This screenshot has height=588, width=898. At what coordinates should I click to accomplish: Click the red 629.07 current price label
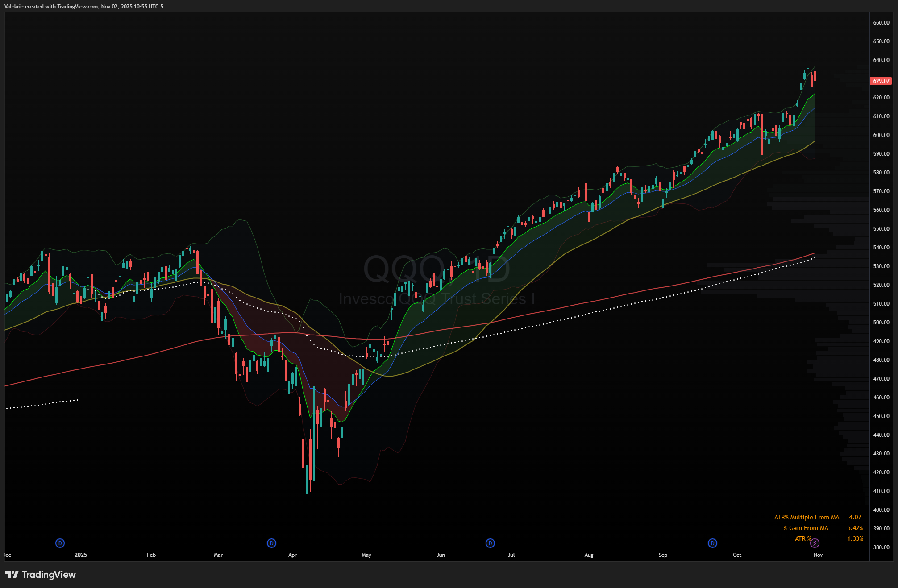click(x=881, y=81)
